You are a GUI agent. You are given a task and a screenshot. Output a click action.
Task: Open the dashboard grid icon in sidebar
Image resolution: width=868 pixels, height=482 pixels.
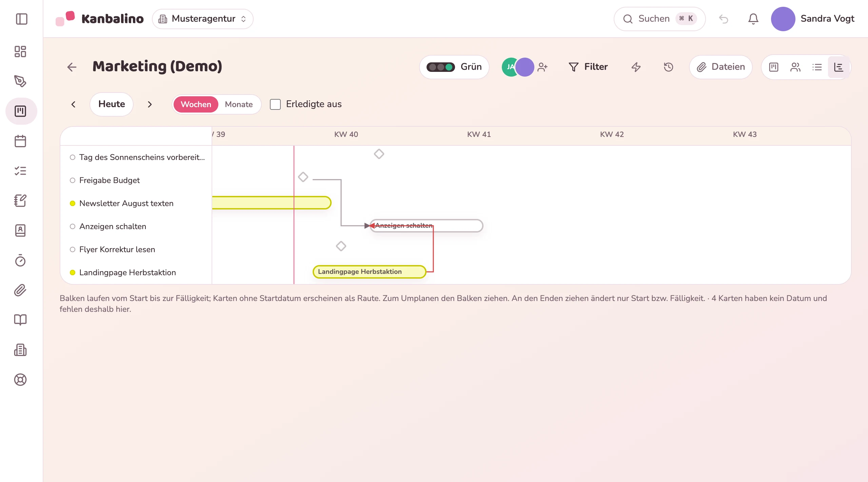click(x=20, y=52)
